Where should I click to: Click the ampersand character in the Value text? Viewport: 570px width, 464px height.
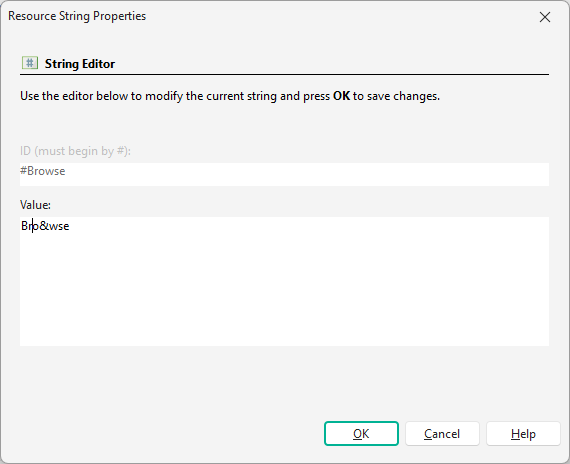pos(44,226)
